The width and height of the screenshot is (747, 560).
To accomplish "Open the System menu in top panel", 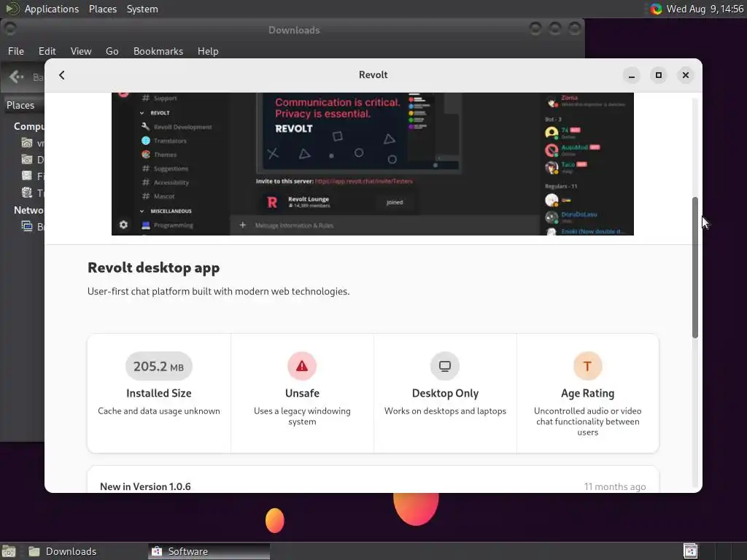I will (x=142, y=9).
